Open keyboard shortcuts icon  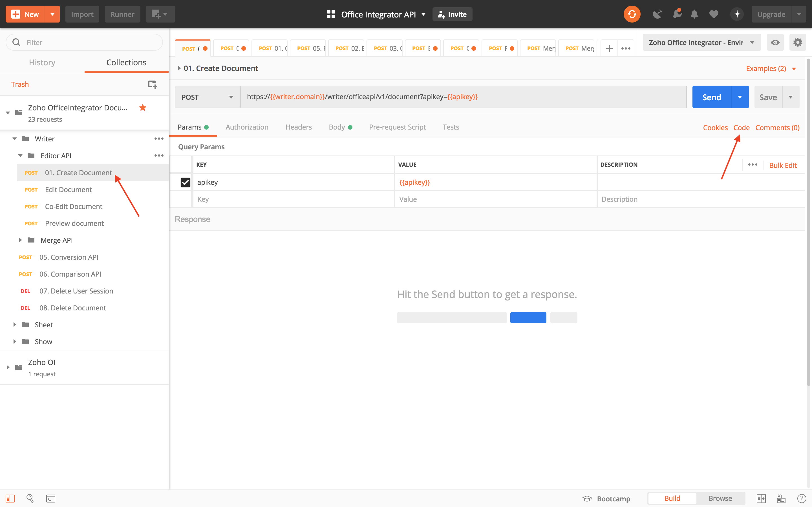point(781,498)
